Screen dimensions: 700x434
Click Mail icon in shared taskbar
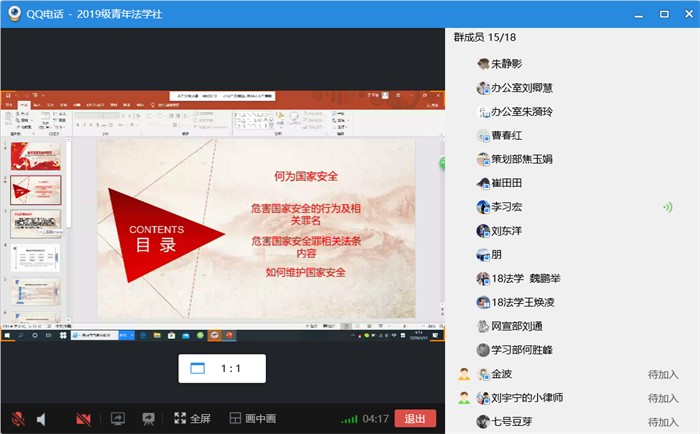[x=186, y=335]
